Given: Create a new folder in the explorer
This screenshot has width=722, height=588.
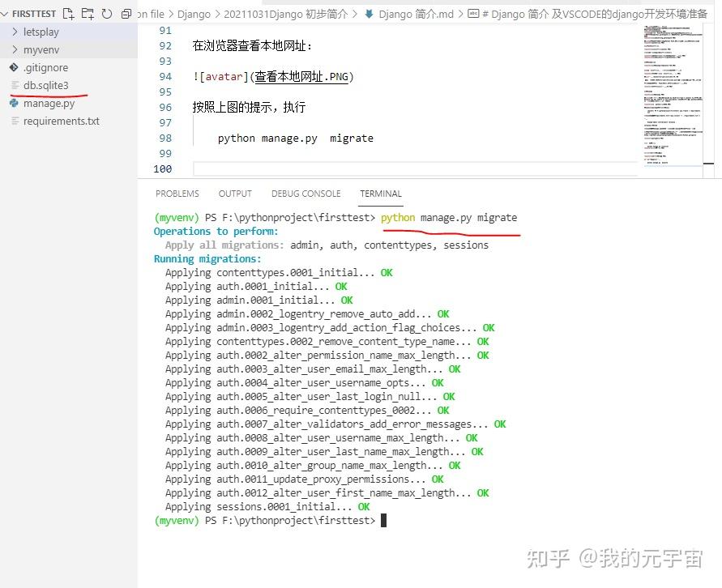Looking at the screenshot, I should pos(87,13).
